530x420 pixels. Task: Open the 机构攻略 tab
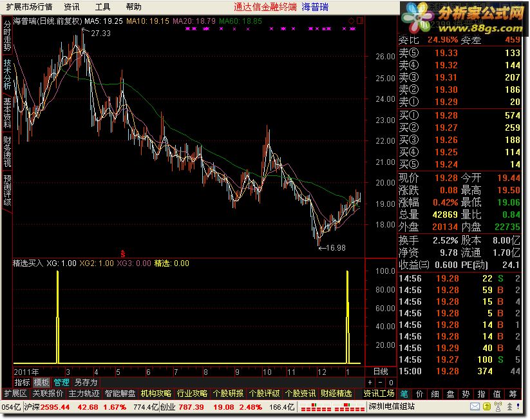[x=156, y=394]
